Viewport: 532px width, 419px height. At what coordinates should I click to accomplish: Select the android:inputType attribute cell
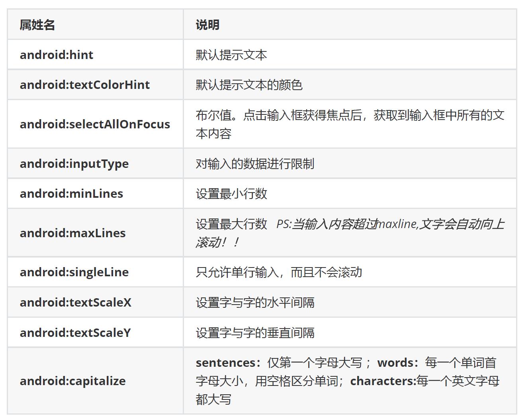[96, 163]
